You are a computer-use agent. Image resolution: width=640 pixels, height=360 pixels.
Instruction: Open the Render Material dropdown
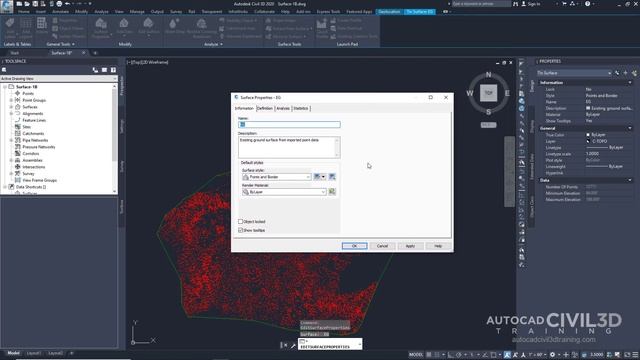click(284, 192)
